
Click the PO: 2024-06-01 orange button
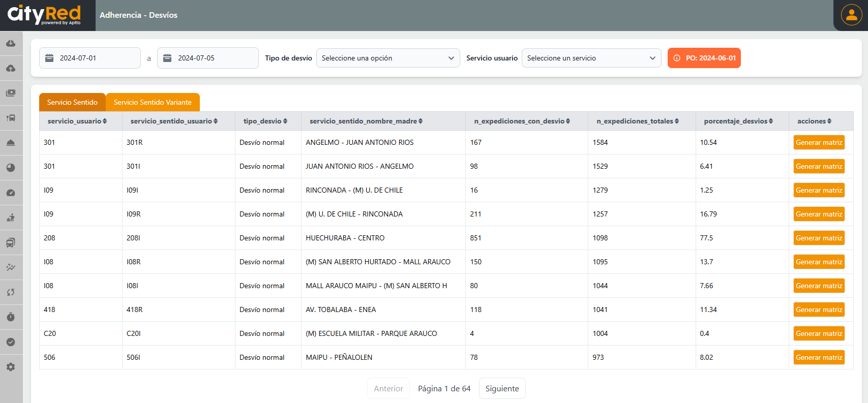click(x=704, y=58)
